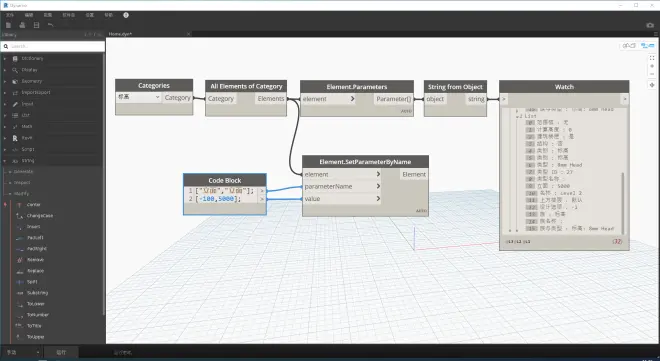The height and width of the screenshot is (361, 660).
Task: Open the first menu in menu bar
Action: (10, 15)
